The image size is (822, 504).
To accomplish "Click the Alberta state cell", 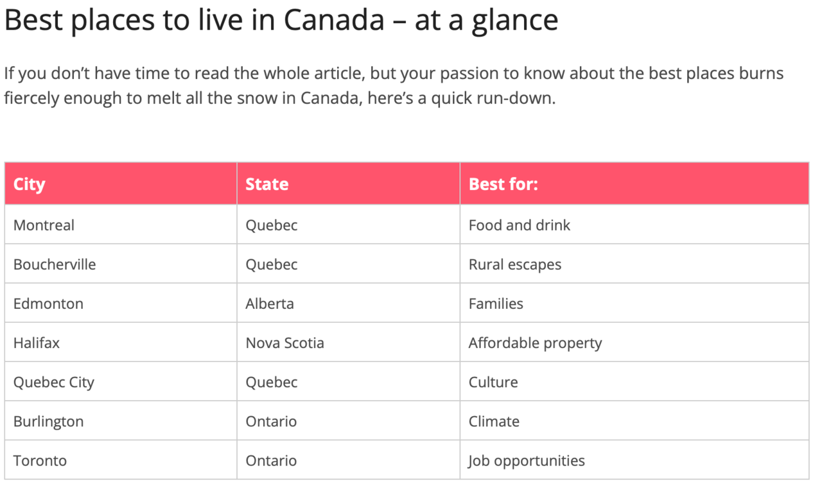I will [x=270, y=304].
